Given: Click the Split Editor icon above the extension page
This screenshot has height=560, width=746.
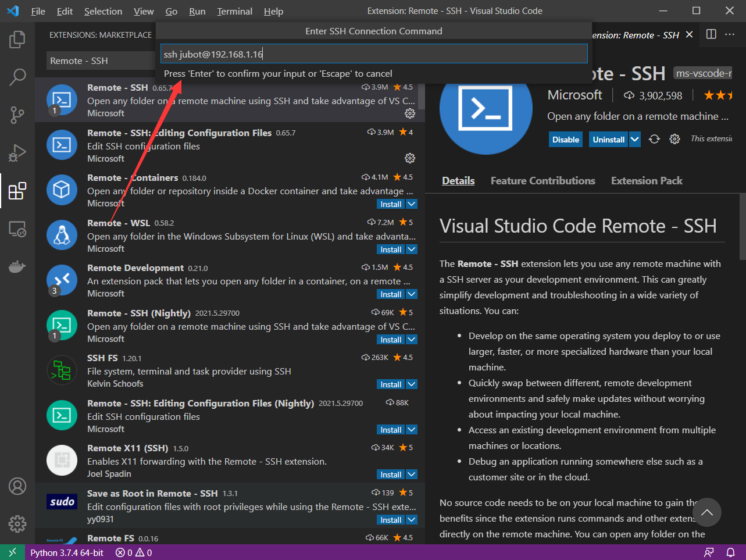Looking at the screenshot, I should [711, 34].
